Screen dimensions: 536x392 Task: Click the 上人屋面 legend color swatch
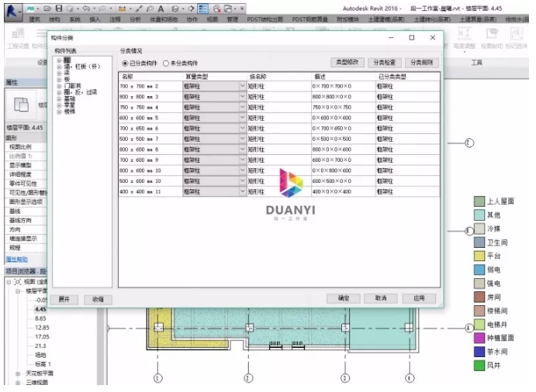[x=479, y=201]
